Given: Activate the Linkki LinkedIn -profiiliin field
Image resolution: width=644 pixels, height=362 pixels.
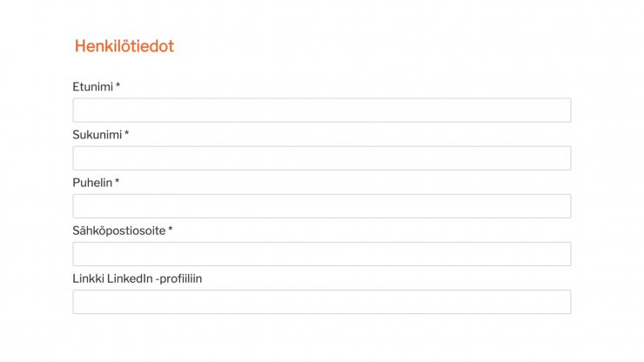Looking at the screenshot, I should [x=322, y=302].
